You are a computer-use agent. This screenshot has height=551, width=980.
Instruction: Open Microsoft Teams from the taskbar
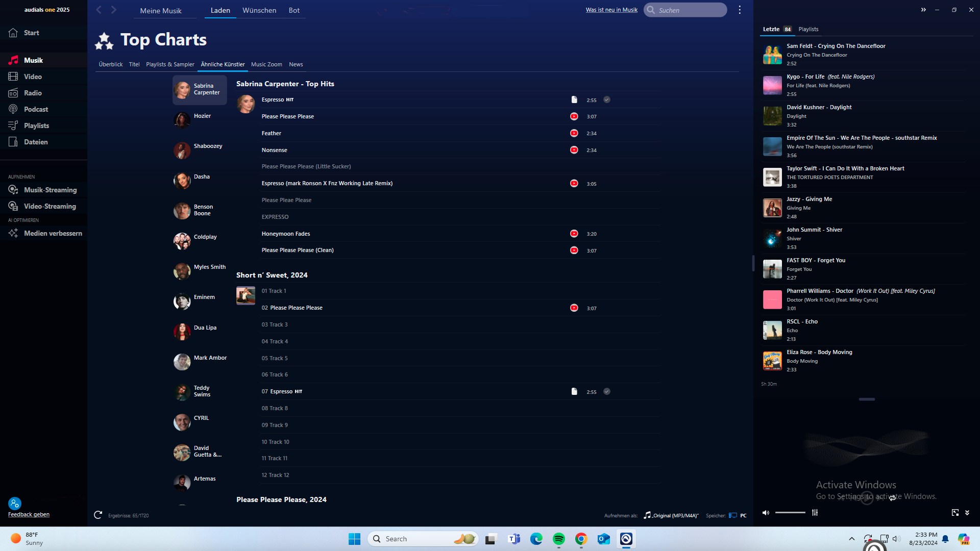pos(514,539)
